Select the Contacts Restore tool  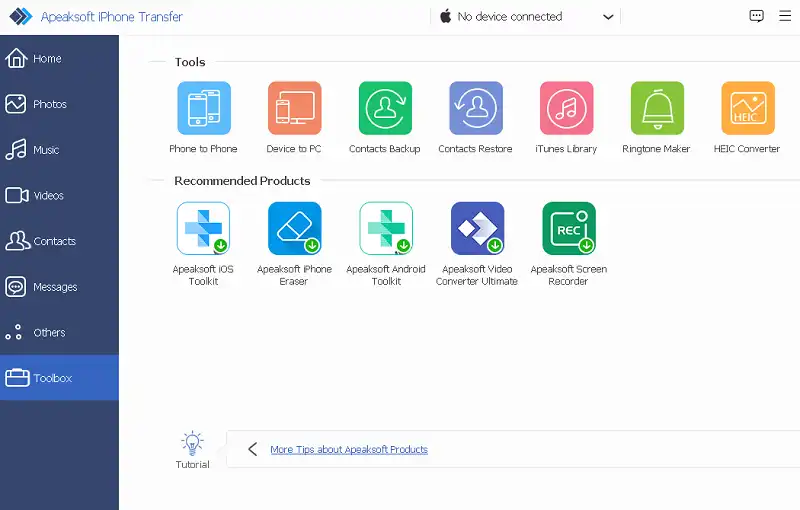(x=475, y=109)
